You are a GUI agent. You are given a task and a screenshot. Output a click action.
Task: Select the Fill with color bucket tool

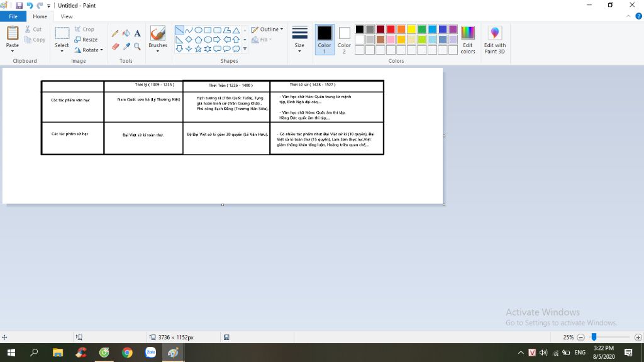(x=126, y=34)
